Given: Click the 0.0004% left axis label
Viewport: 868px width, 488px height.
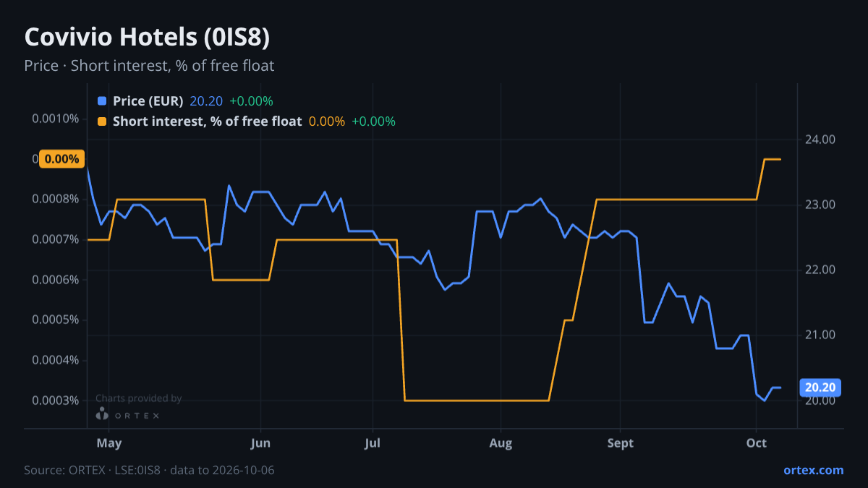Looking at the screenshot, I should [x=56, y=360].
